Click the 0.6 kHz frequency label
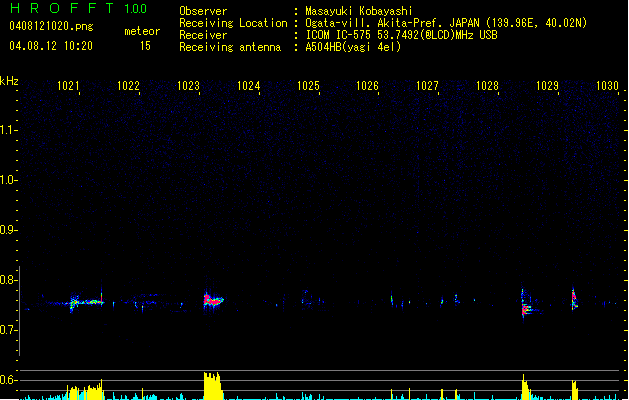This screenshot has height=400, width=629. coord(7,380)
